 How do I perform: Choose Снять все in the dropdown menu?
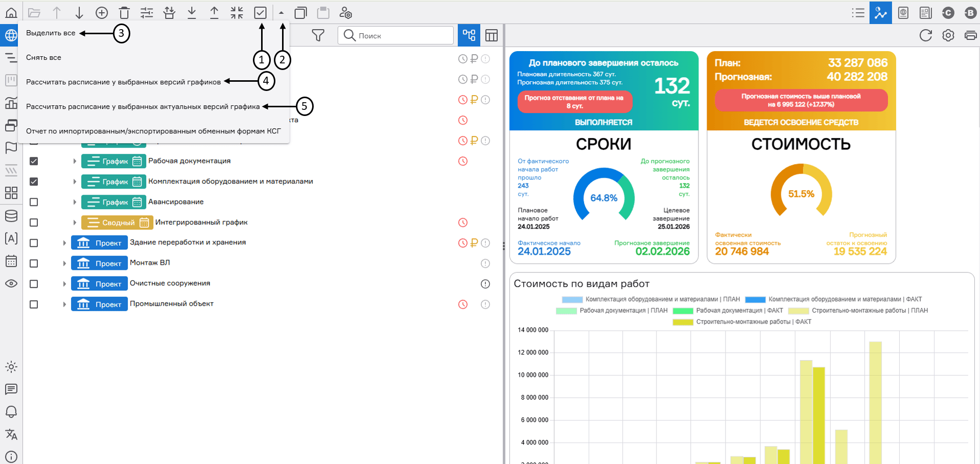(43, 58)
